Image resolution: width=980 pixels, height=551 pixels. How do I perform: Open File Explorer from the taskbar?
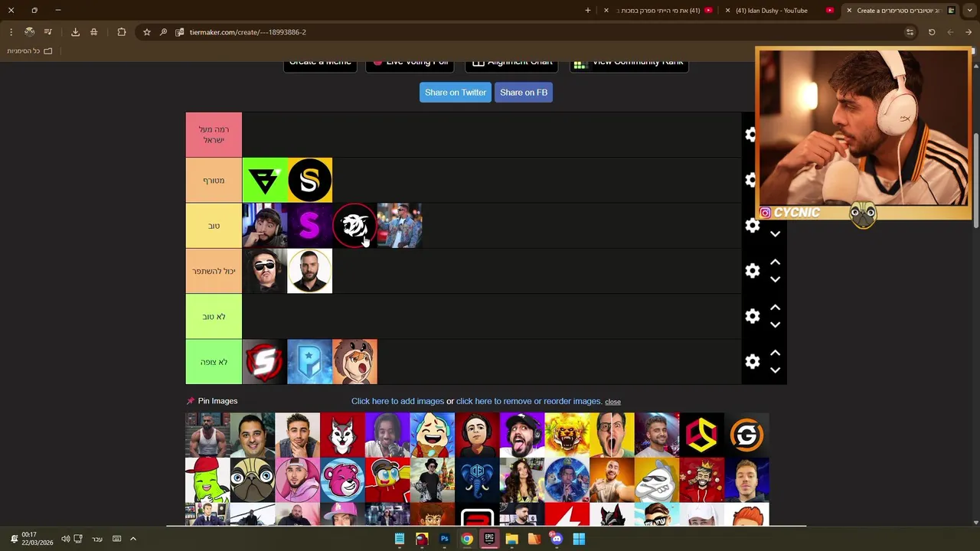[x=511, y=539]
